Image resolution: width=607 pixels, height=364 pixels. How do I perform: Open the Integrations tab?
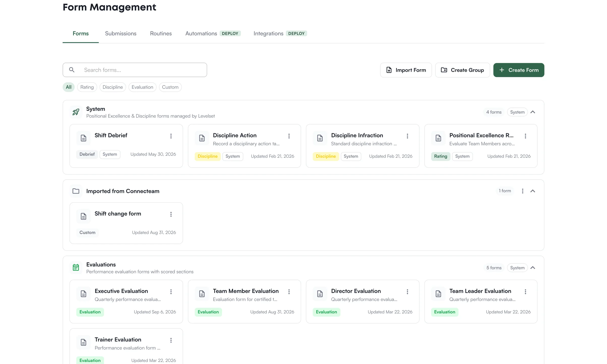280,33
